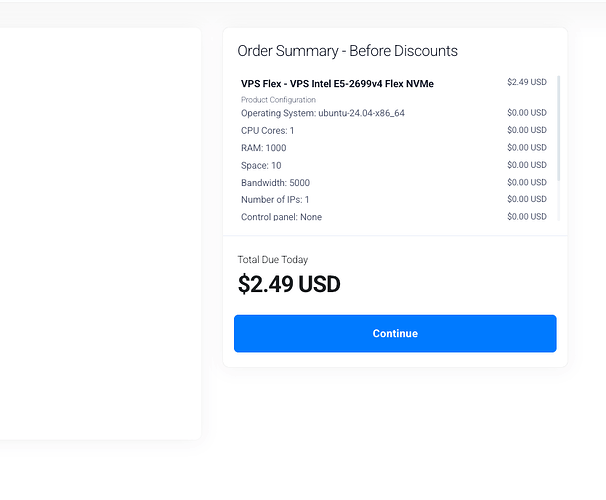Click the CPU Cores: 1 line
The height and width of the screenshot is (500, 606).
[x=267, y=131]
